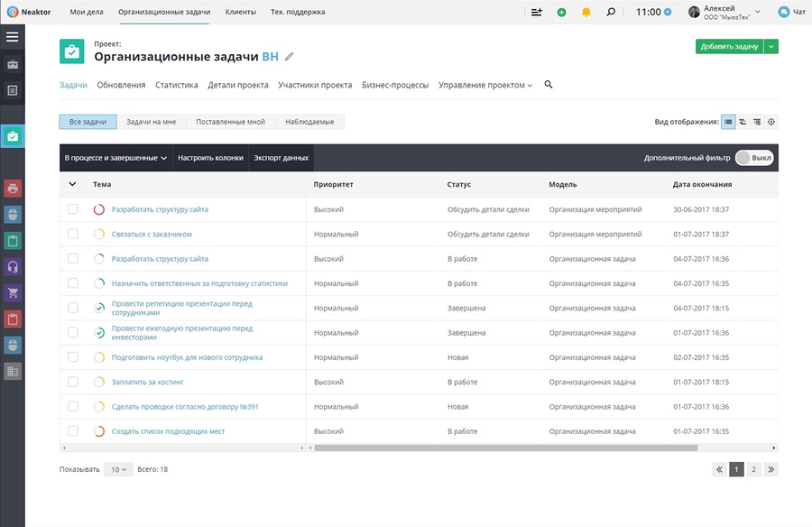
Task: Click the green plus circle icon
Action: pos(561,12)
